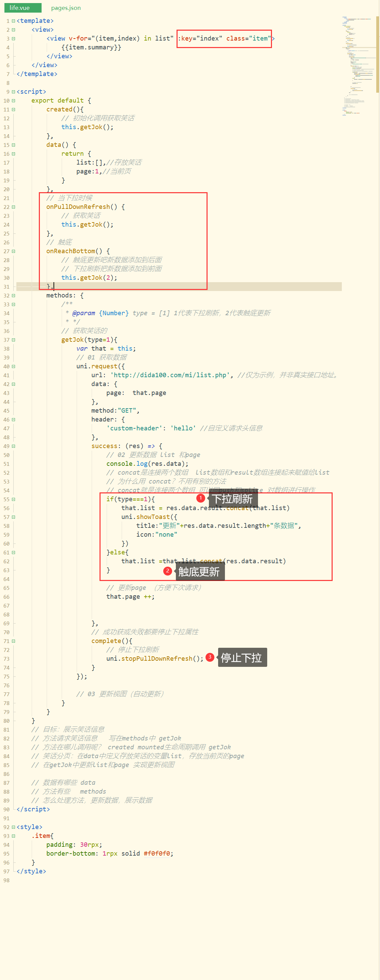Fold the v-for view at line 3
Screen dimensions: 380x980
pyautogui.click(x=13, y=39)
